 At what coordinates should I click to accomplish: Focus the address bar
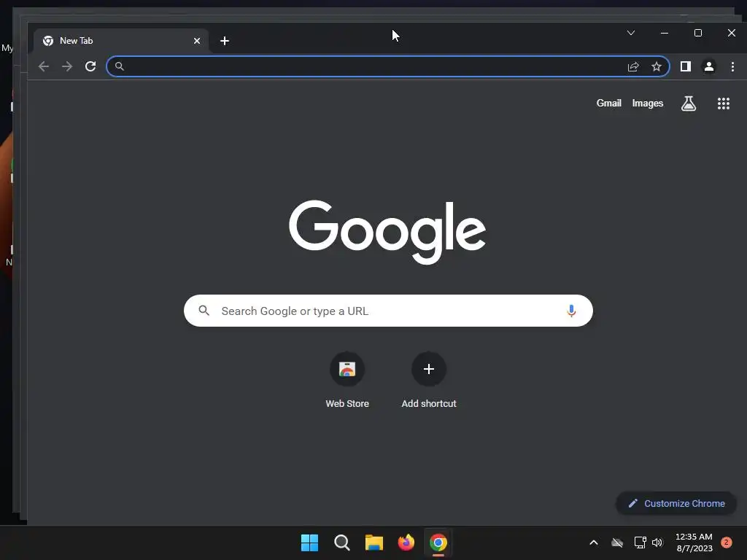point(388,66)
